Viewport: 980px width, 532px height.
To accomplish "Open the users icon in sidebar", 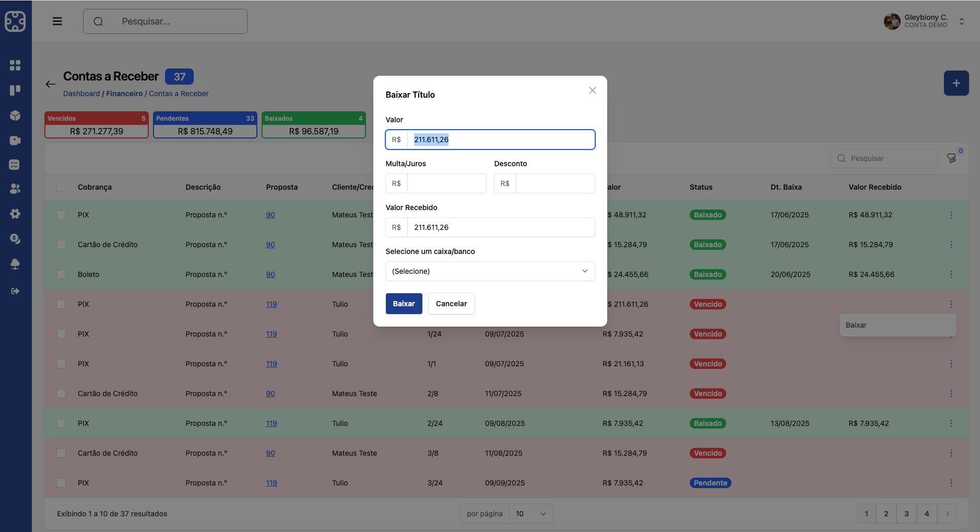I will (15, 189).
